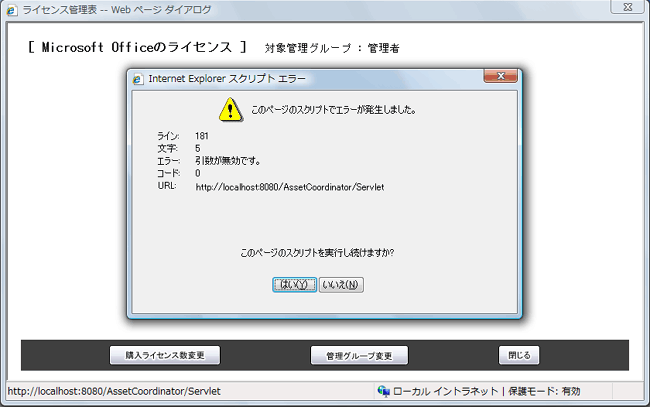This screenshot has width=650, height=407.
Task: Click the コード: label
Action: pos(168,173)
